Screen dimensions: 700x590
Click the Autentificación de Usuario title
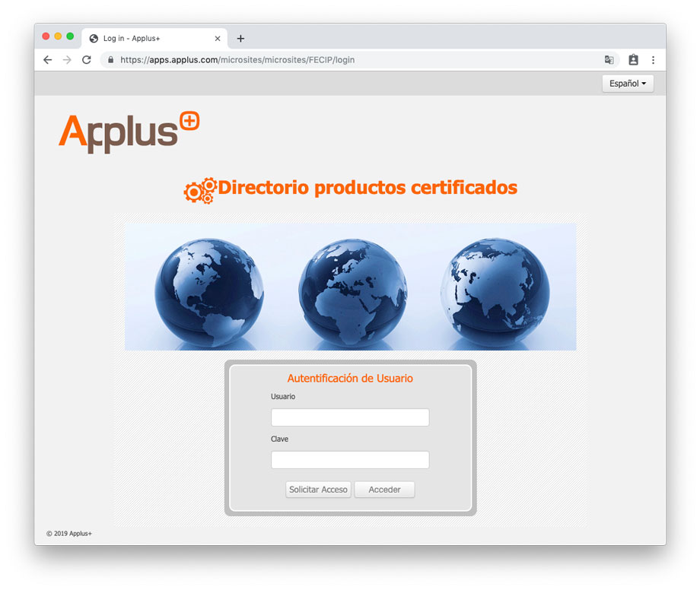tap(350, 378)
